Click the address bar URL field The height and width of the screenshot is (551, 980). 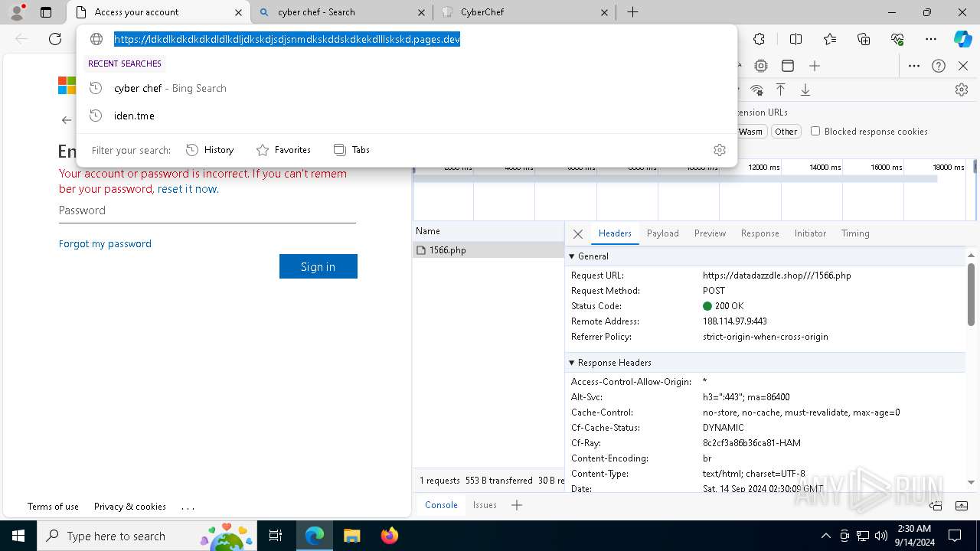407,39
